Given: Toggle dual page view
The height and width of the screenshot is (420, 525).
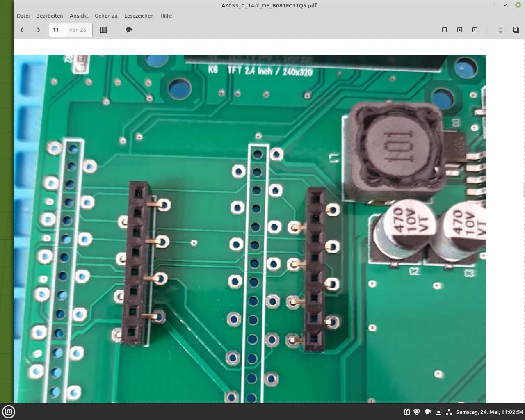Looking at the screenshot, I should pos(516,30).
